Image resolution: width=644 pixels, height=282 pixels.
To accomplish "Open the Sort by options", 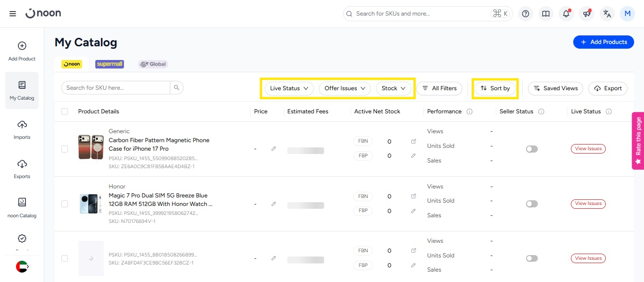I will [495, 88].
